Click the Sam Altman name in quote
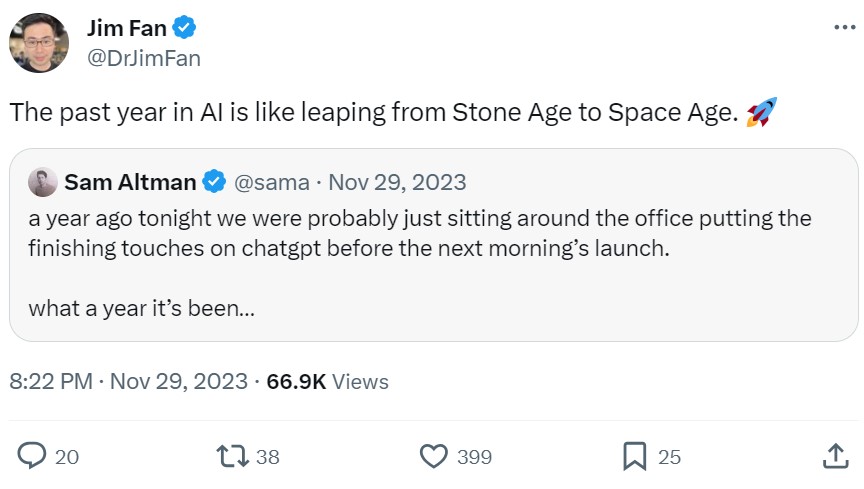The width and height of the screenshot is (864, 489). (x=130, y=182)
